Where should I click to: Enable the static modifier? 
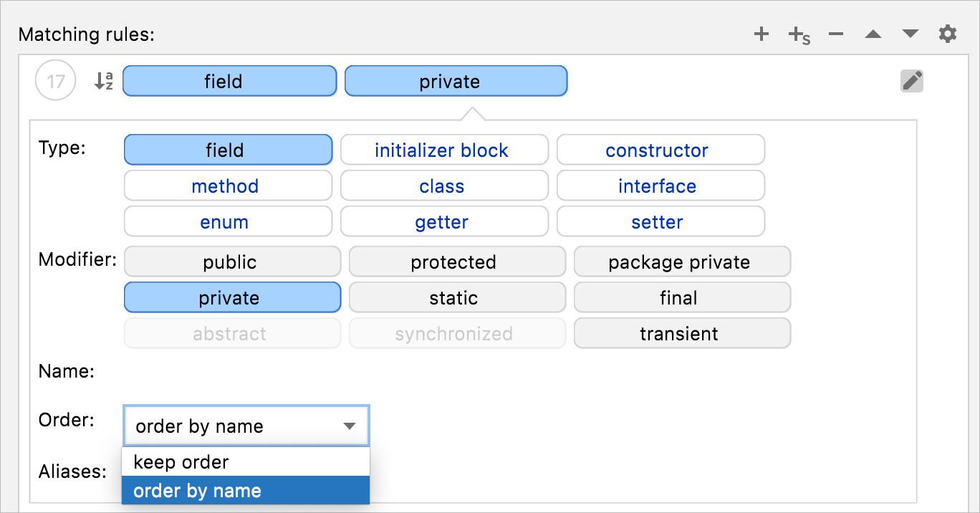(457, 297)
